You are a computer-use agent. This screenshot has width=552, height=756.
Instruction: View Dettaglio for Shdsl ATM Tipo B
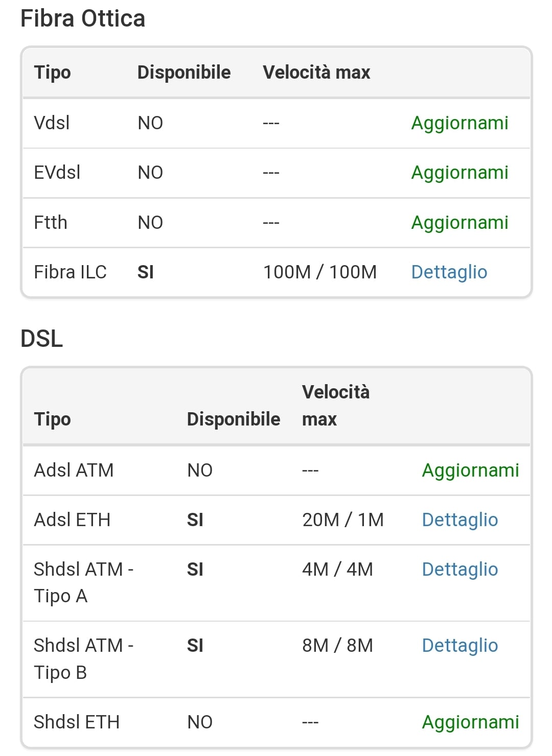[x=459, y=646]
